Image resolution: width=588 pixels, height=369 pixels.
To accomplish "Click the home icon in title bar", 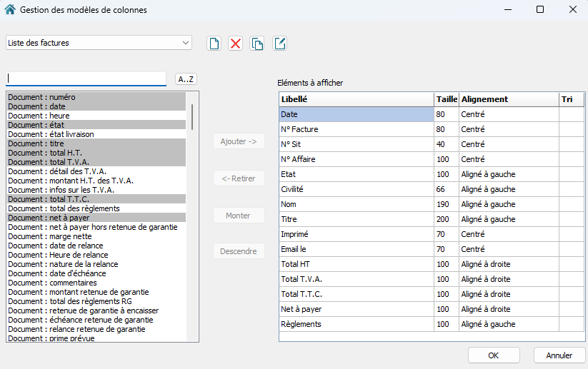I will click(9, 10).
